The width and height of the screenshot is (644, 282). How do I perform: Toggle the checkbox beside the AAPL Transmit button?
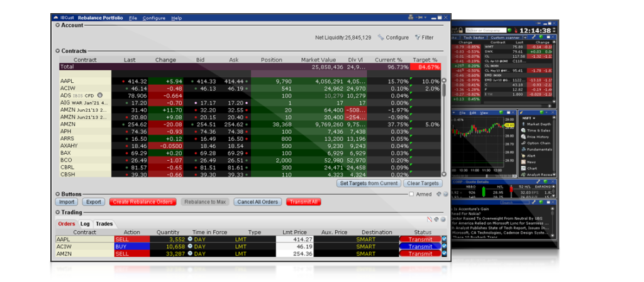pos(444,239)
